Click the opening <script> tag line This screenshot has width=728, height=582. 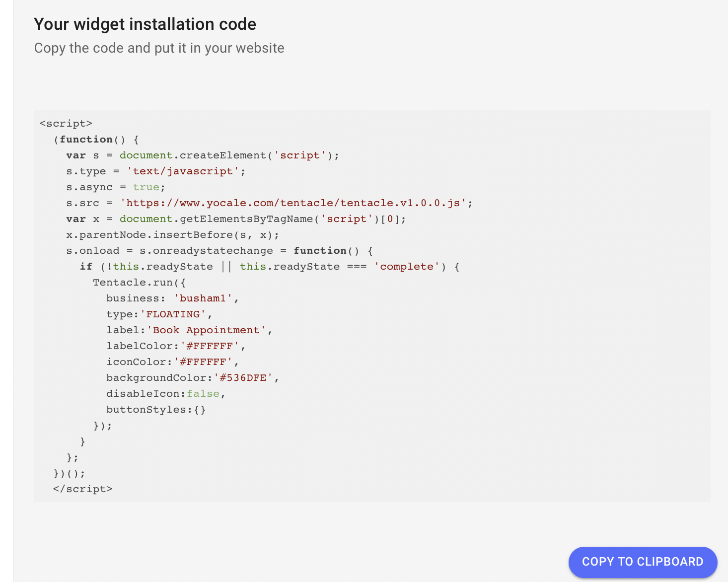(66, 124)
